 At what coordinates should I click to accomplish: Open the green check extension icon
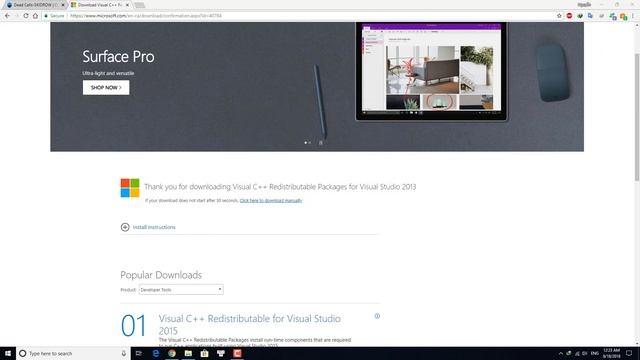[x=580, y=16]
